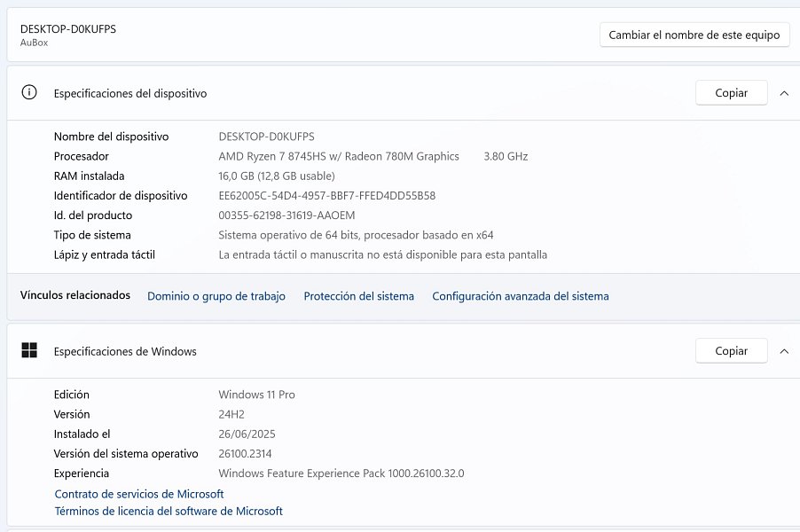Image resolution: width=800 pixels, height=532 pixels.
Task: Collapse the Especificaciones del dispositivo section chevron
Action: click(784, 93)
